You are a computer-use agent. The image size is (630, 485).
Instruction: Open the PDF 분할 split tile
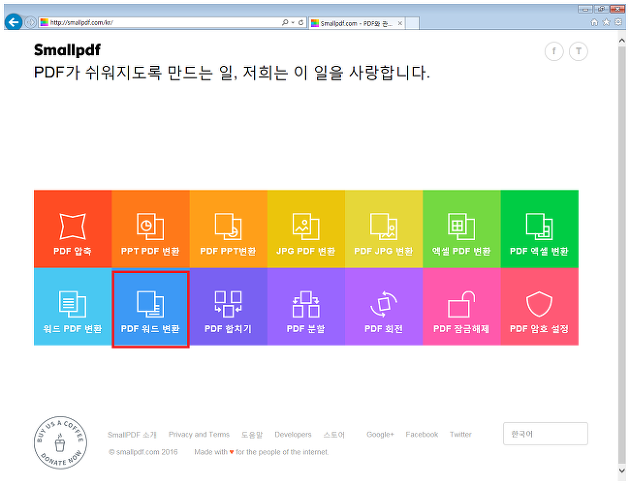(x=306, y=307)
